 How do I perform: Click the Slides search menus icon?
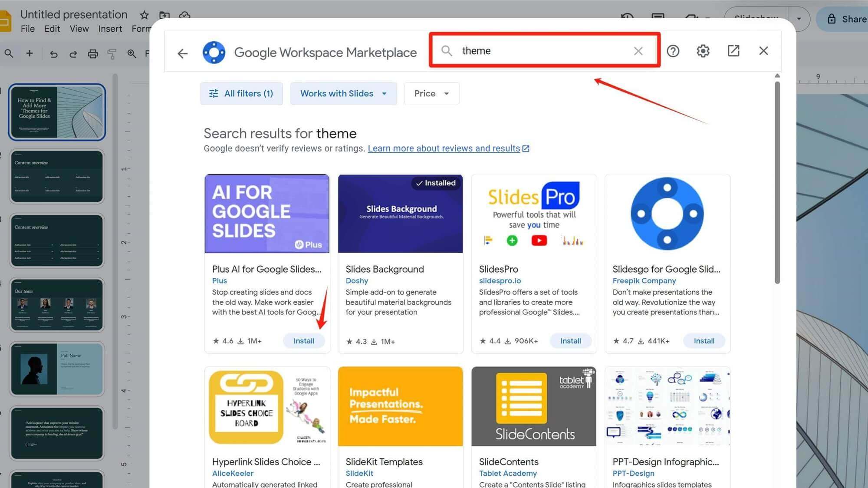[x=9, y=53]
